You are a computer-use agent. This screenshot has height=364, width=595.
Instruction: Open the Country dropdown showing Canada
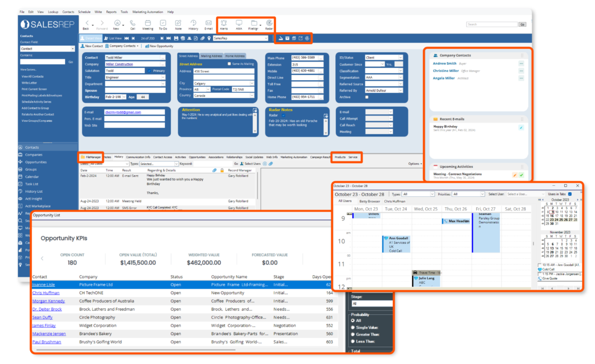pos(251,96)
